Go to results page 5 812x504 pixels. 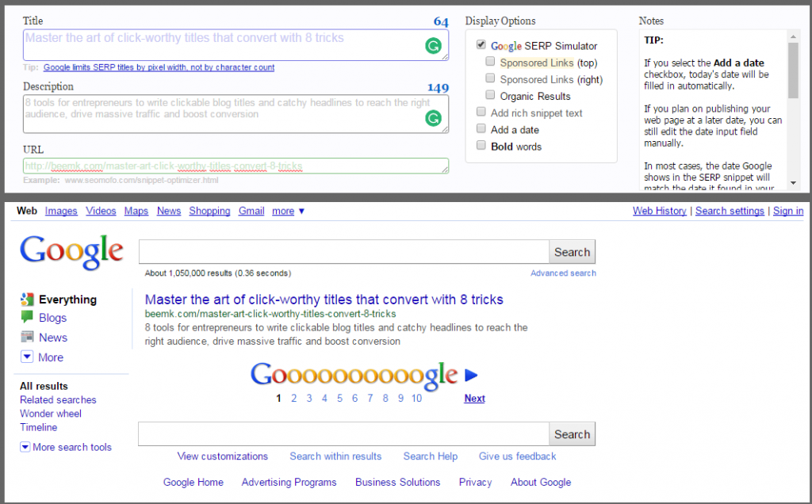click(339, 399)
